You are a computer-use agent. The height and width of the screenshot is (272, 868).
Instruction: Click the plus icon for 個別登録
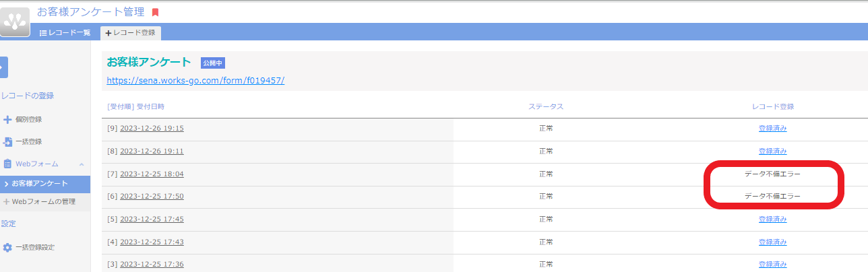(x=7, y=120)
